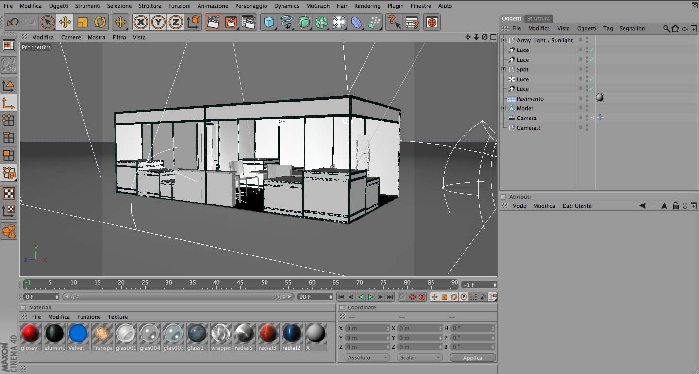The width and height of the screenshot is (699, 374).
Task: Open the Tag menu in Object Manager
Action: point(608,28)
